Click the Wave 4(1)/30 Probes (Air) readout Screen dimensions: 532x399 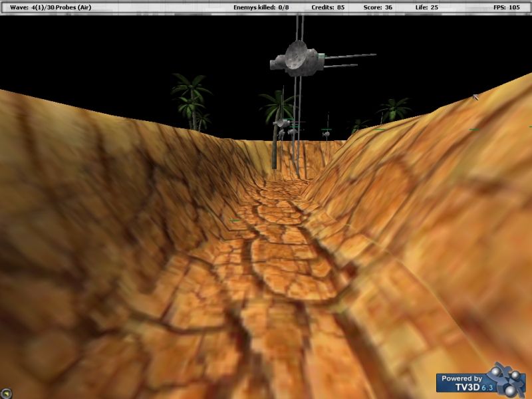[x=51, y=7]
